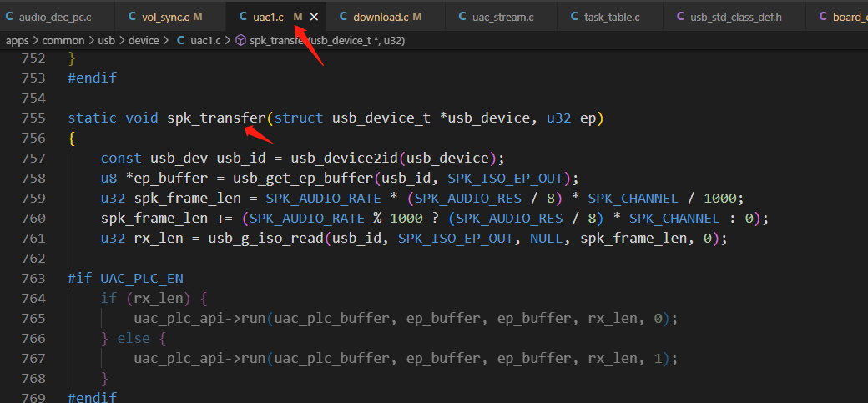Switch to usb_std_class_def.h tab
The width and height of the screenshot is (868, 403).
click(x=735, y=17)
